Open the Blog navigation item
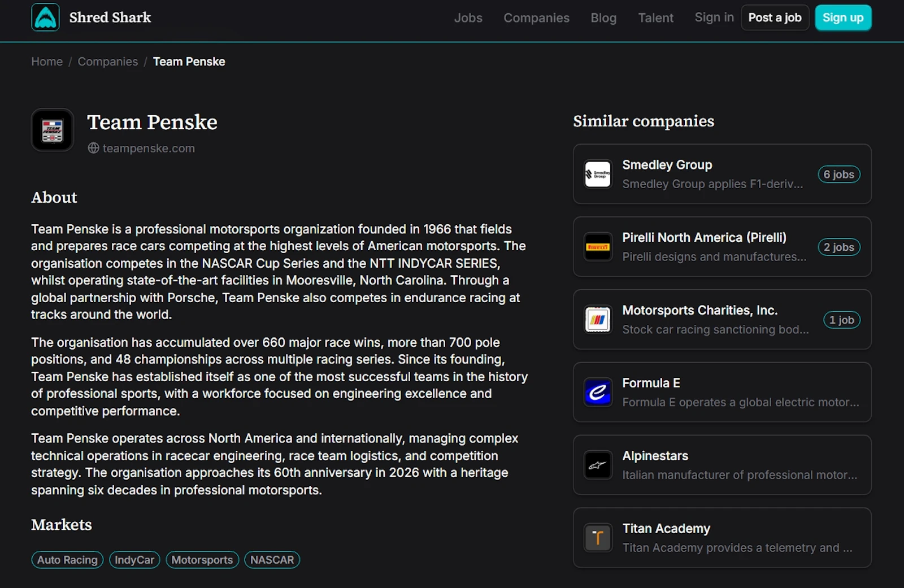The width and height of the screenshot is (904, 588). pyautogui.click(x=603, y=18)
